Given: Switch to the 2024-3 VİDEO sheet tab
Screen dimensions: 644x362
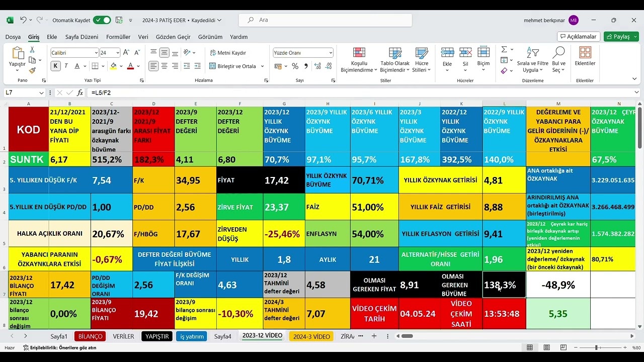Looking at the screenshot, I should (x=311, y=336).
